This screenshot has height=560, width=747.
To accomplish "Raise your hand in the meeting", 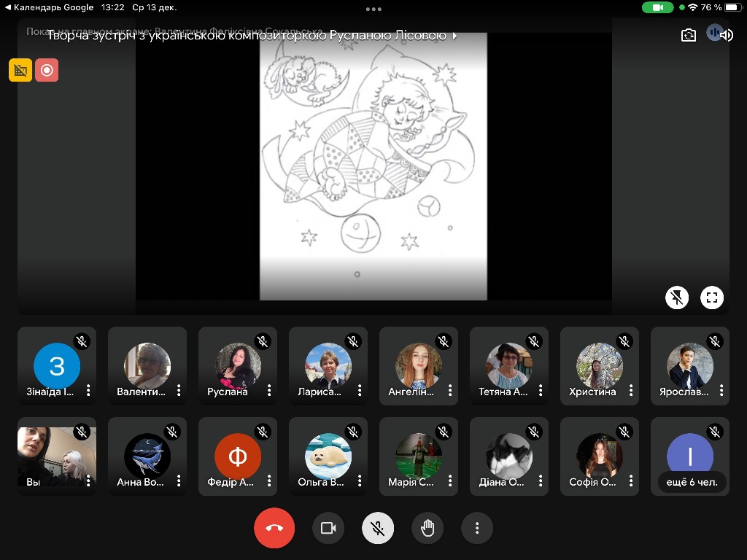I will (x=427, y=528).
